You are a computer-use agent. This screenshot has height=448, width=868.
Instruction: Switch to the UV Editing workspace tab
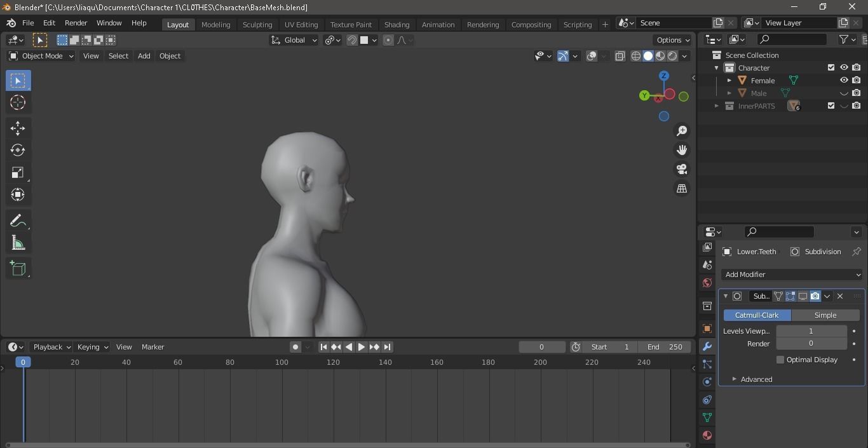301,24
